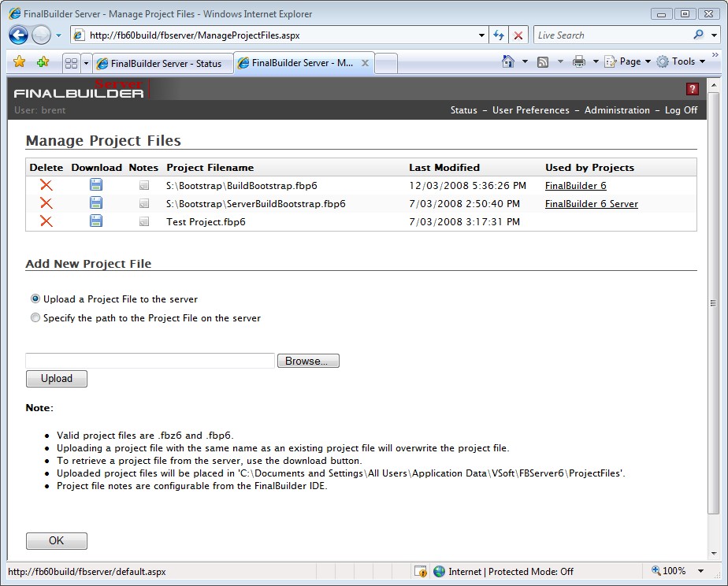
Task: Click the 100% zoom level control
Action: click(x=669, y=571)
